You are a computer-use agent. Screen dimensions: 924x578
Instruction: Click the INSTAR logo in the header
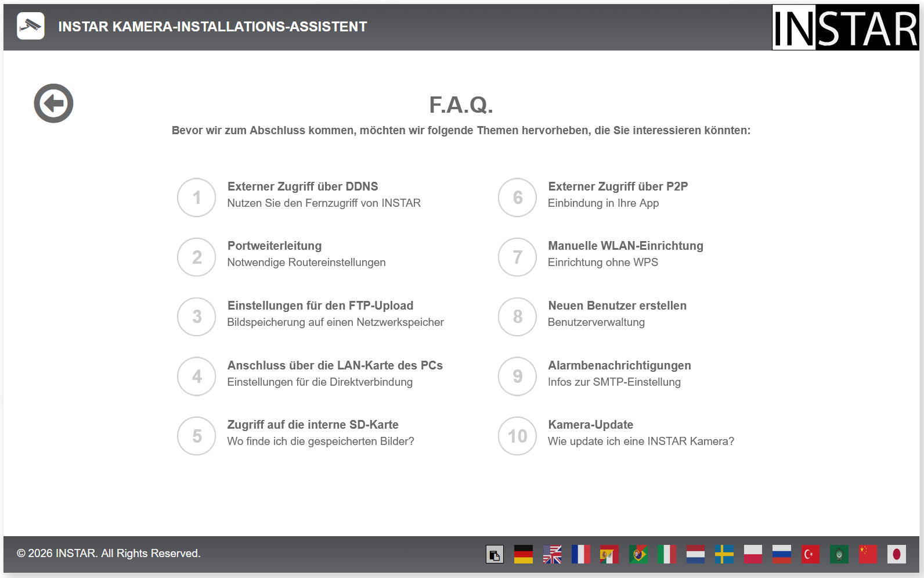click(845, 27)
